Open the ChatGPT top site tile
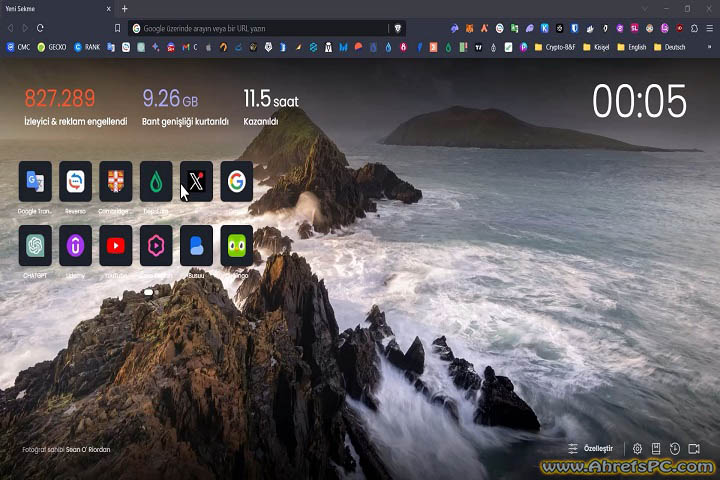This screenshot has height=480, width=720. point(35,246)
